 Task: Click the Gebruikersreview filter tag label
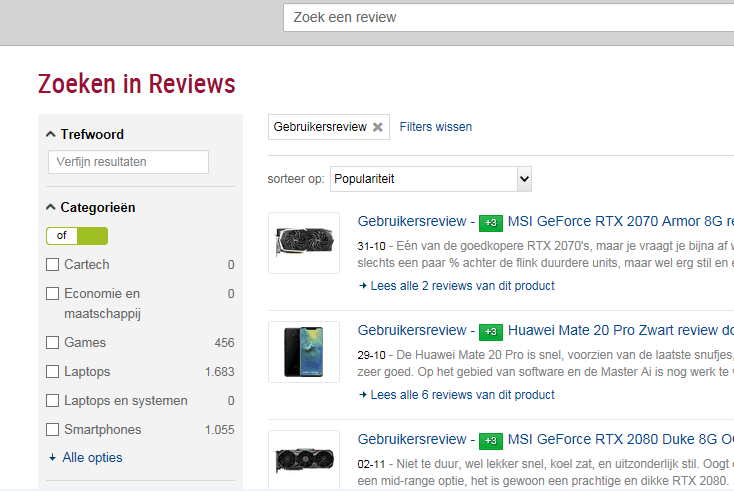pos(320,127)
